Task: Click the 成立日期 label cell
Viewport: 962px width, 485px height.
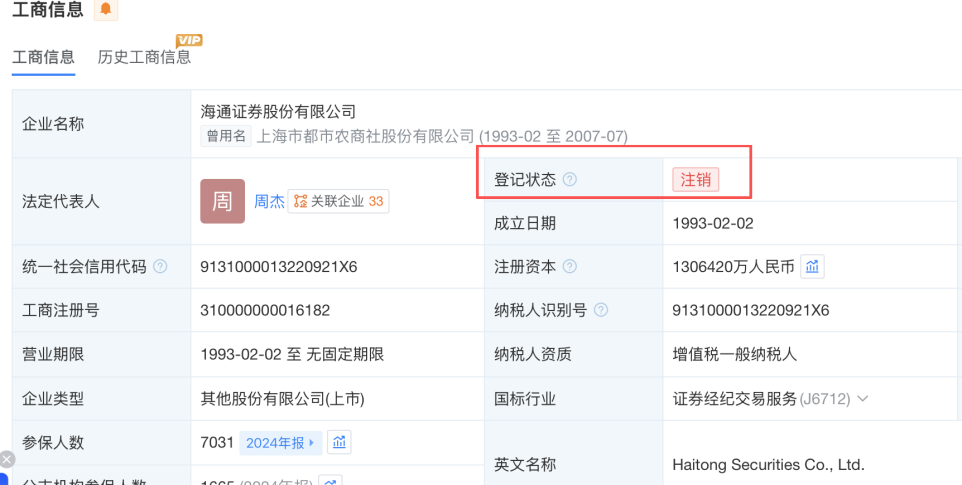Action: 574,223
